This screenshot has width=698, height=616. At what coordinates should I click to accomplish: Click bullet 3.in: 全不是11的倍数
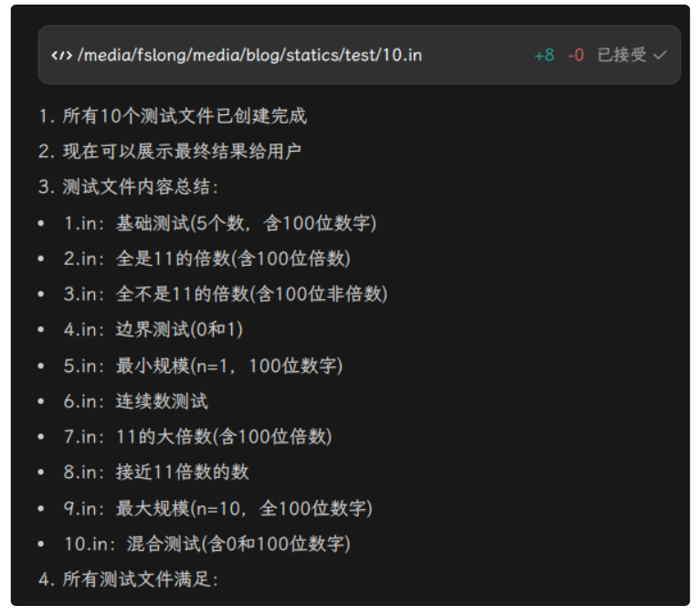point(226,294)
